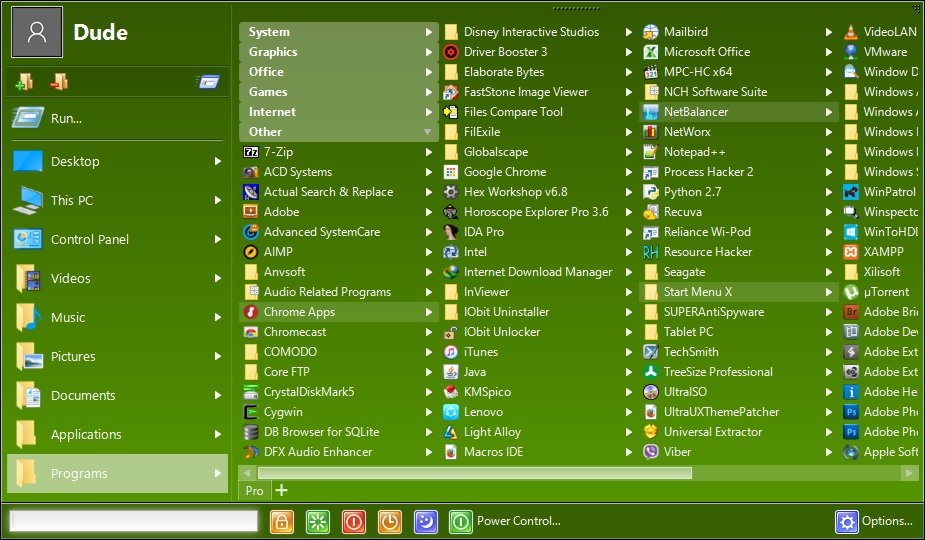Expand the Desktop submenu arrow
The image size is (925, 540).
click(218, 161)
